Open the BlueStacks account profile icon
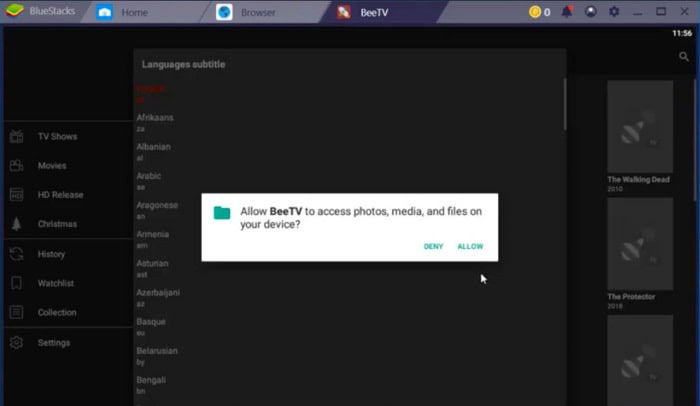The image size is (700, 406). [591, 12]
